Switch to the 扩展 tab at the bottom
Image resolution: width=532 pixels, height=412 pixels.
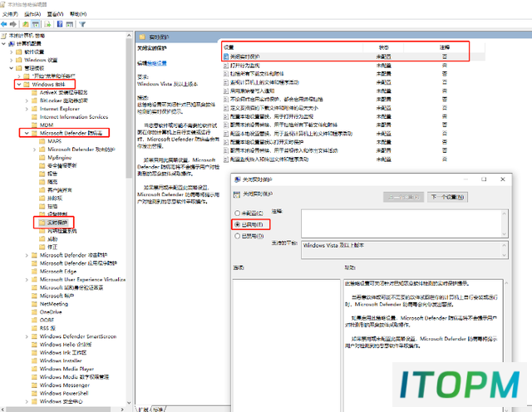143,410
